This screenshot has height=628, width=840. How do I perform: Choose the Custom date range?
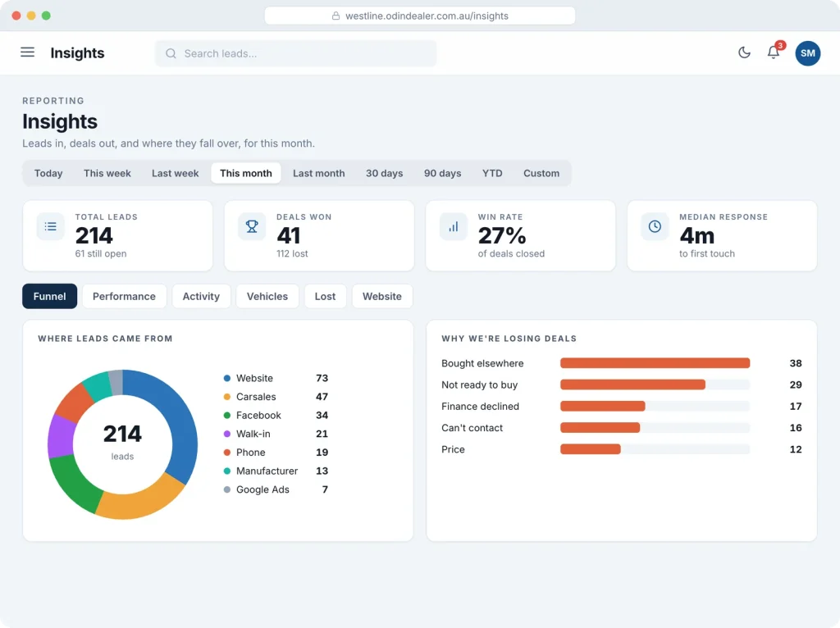click(541, 174)
